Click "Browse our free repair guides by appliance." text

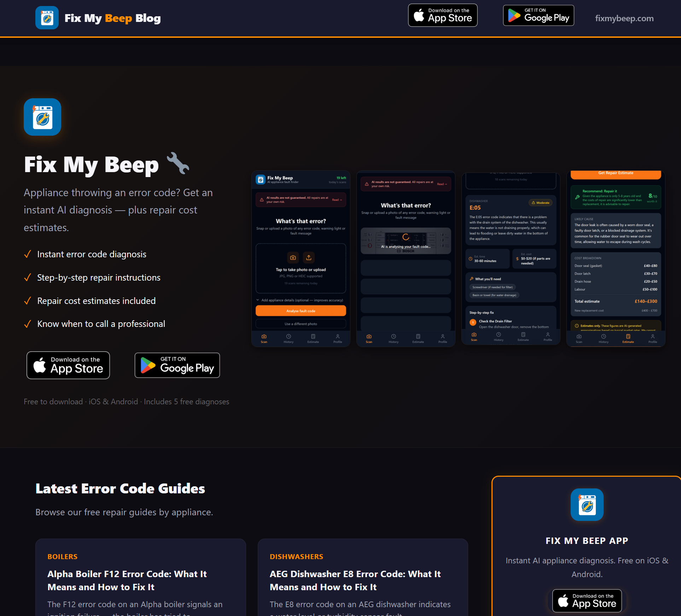[124, 512]
